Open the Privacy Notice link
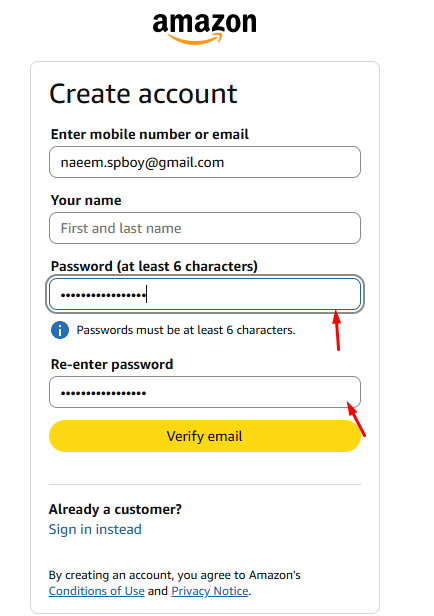The width and height of the screenshot is (434, 616). 210,591
